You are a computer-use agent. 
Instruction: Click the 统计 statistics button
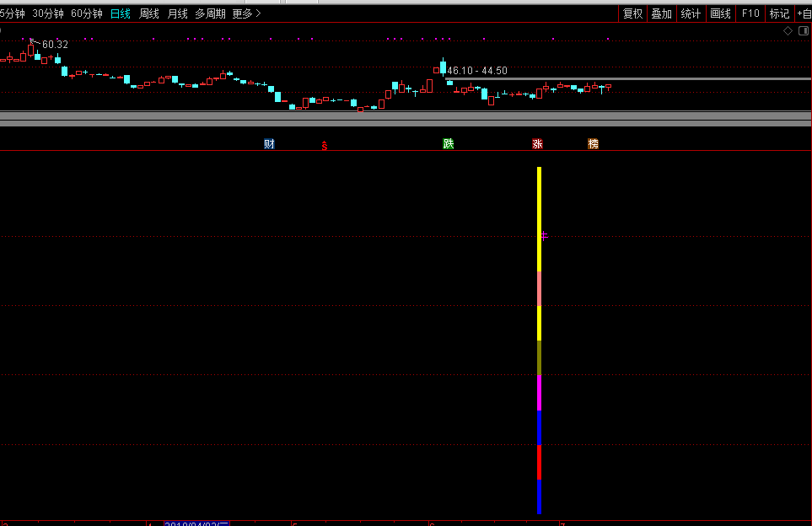click(691, 13)
